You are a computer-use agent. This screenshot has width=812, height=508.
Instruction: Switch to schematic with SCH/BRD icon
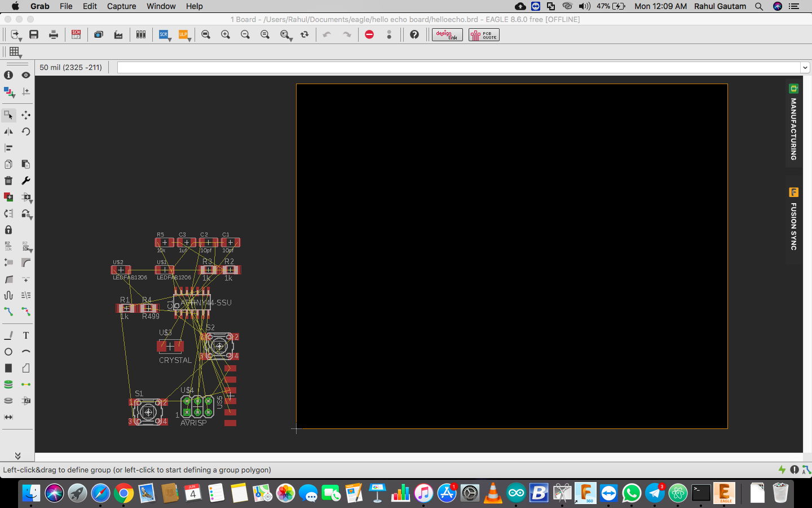click(x=76, y=34)
